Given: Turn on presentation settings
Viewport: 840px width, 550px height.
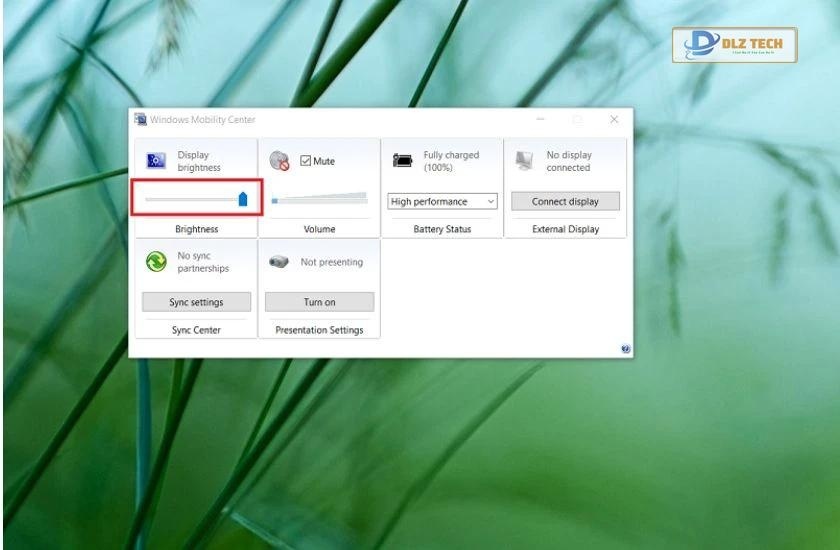Looking at the screenshot, I should [x=319, y=302].
